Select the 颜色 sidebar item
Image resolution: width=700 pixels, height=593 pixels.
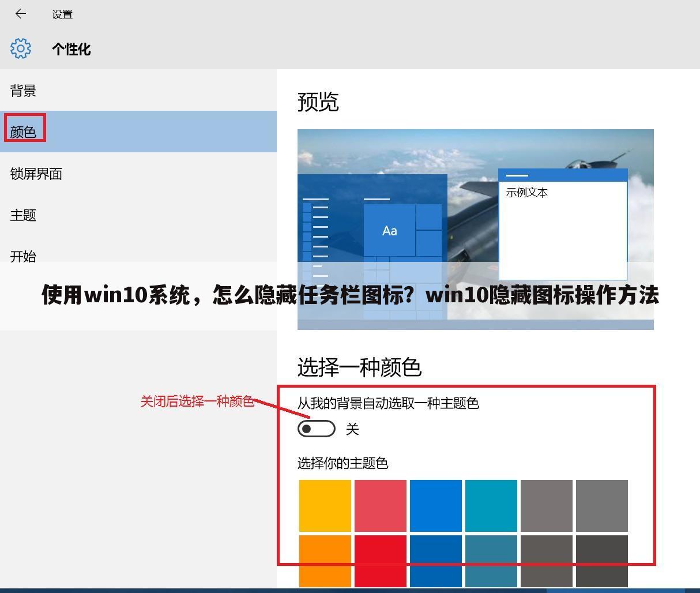(x=138, y=132)
